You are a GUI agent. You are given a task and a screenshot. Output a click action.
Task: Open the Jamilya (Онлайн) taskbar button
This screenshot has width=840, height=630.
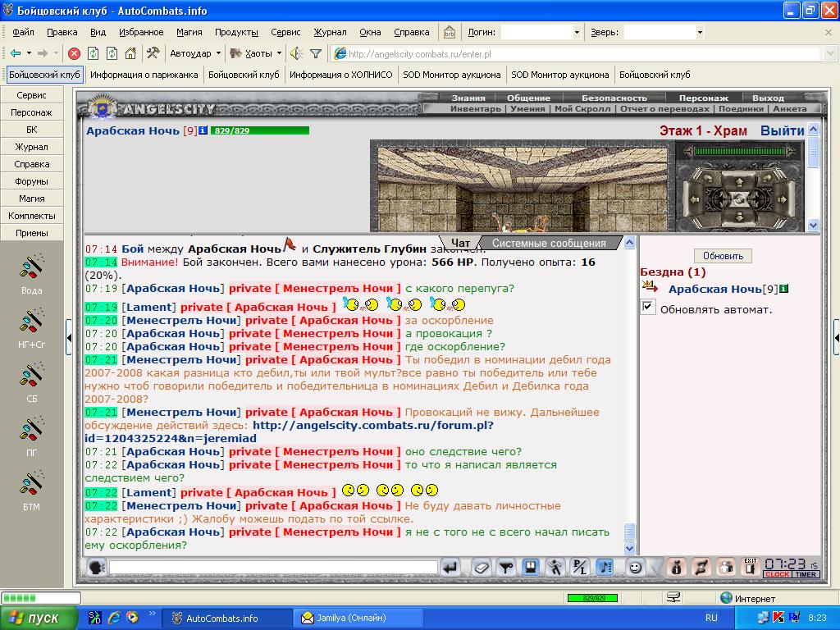pyautogui.click(x=358, y=618)
